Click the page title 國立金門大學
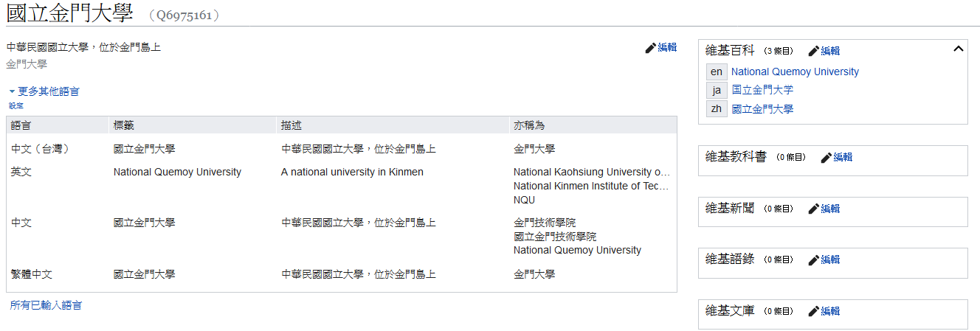 [70, 13]
